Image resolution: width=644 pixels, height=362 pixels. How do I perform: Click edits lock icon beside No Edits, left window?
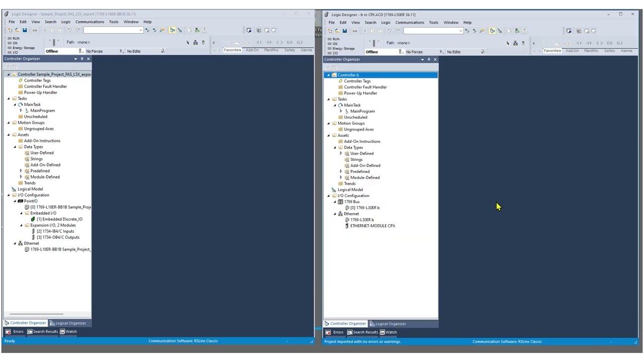(163, 51)
